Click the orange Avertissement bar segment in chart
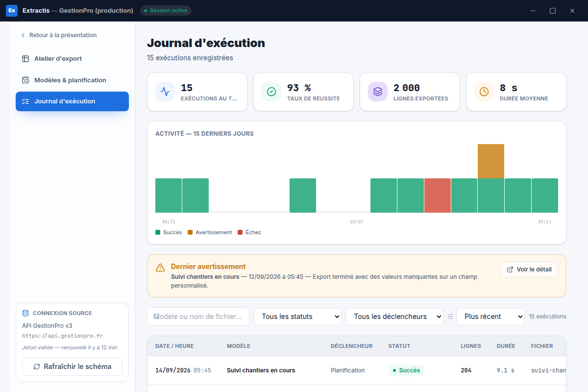 491,161
